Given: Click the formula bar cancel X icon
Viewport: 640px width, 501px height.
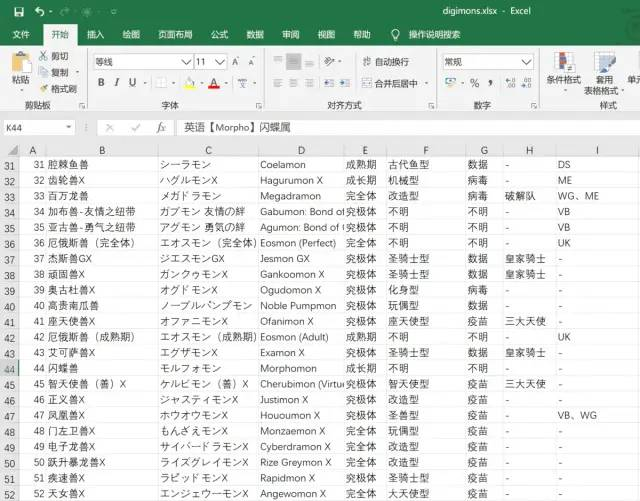Looking at the screenshot, I should click(x=109, y=128).
